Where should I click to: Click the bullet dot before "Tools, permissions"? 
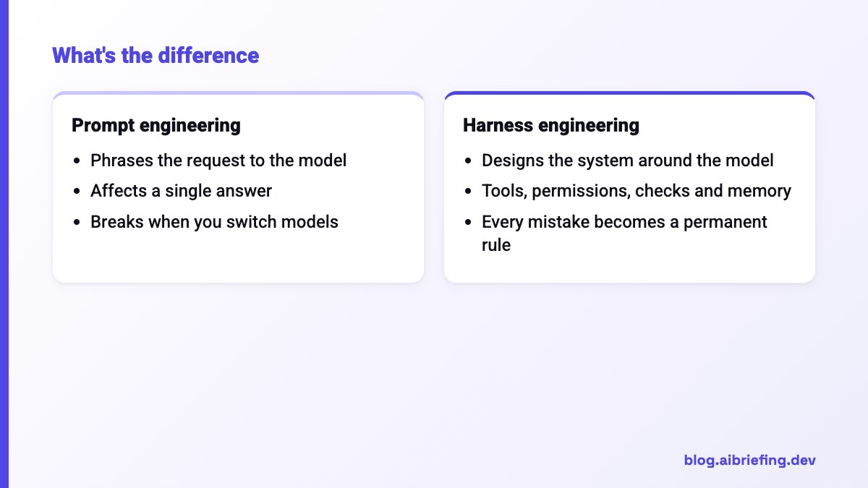point(469,192)
